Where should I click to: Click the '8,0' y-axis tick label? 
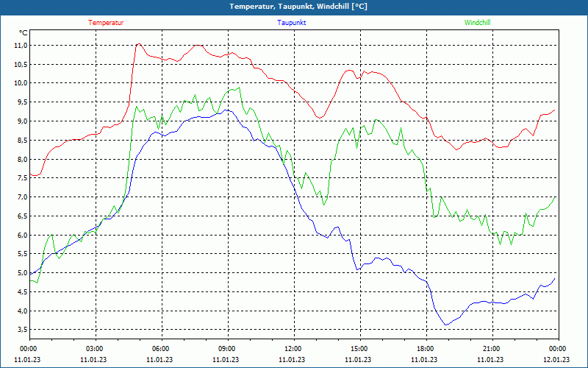22,159
